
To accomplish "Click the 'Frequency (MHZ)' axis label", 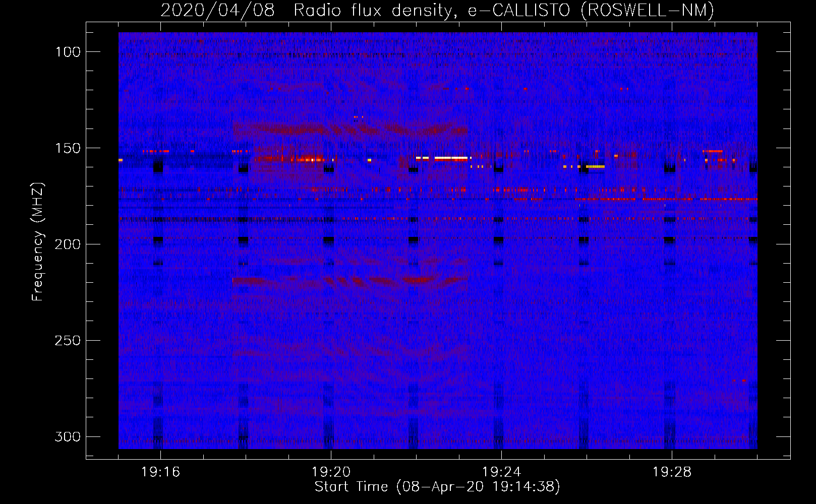I will pyautogui.click(x=38, y=241).
